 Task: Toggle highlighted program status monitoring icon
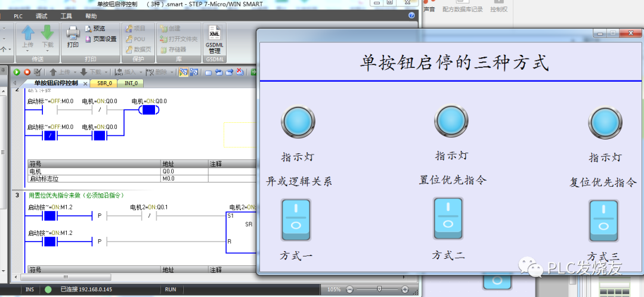pos(184,72)
